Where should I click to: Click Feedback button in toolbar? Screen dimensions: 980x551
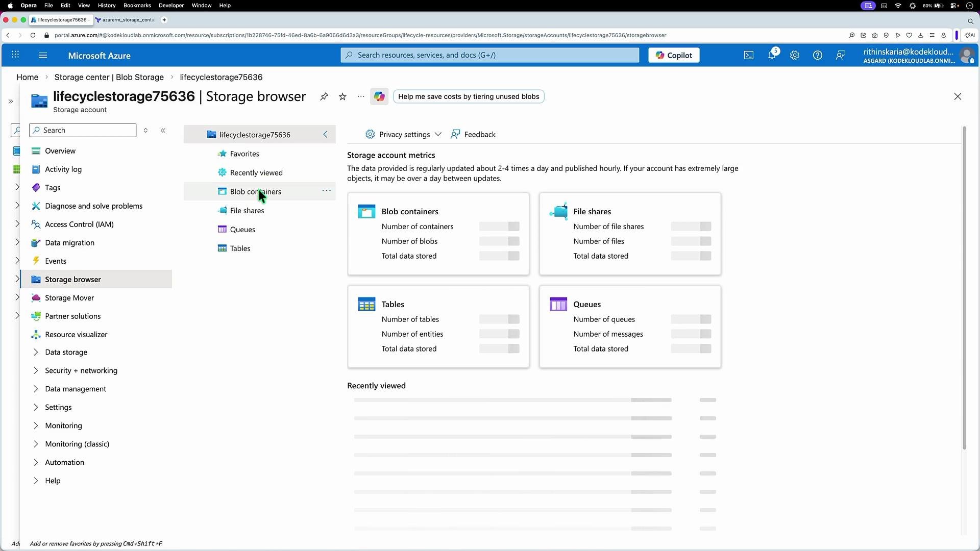(473, 134)
